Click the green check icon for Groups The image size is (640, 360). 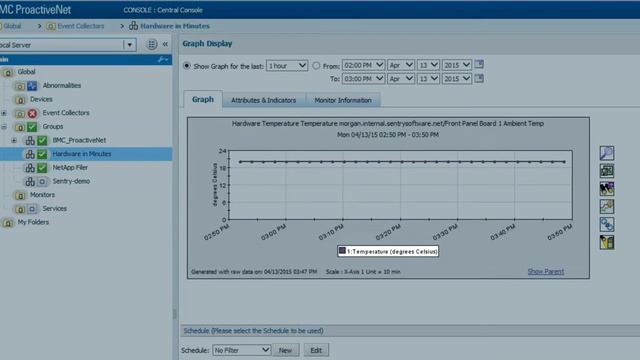click(32, 127)
